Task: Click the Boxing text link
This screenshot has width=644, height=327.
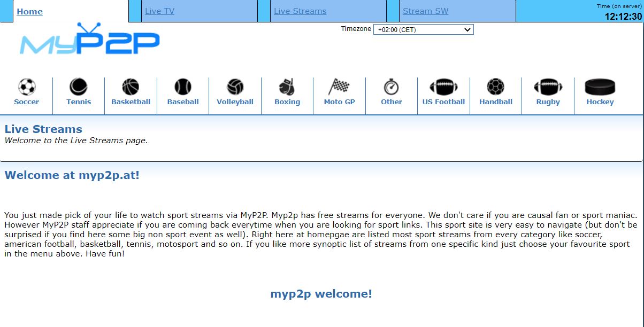Action: tap(287, 102)
